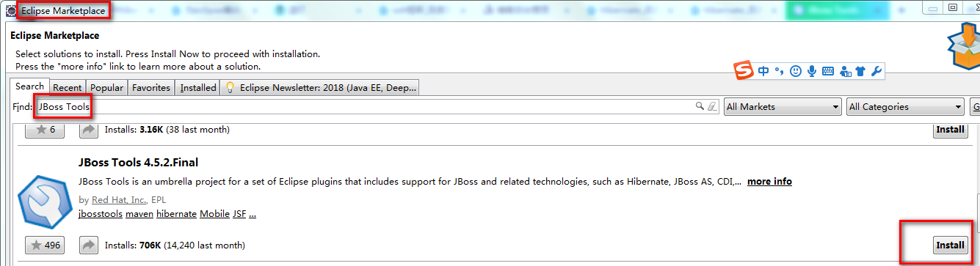
Task: Open the All Categories dropdown
Action: pyautogui.click(x=905, y=107)
